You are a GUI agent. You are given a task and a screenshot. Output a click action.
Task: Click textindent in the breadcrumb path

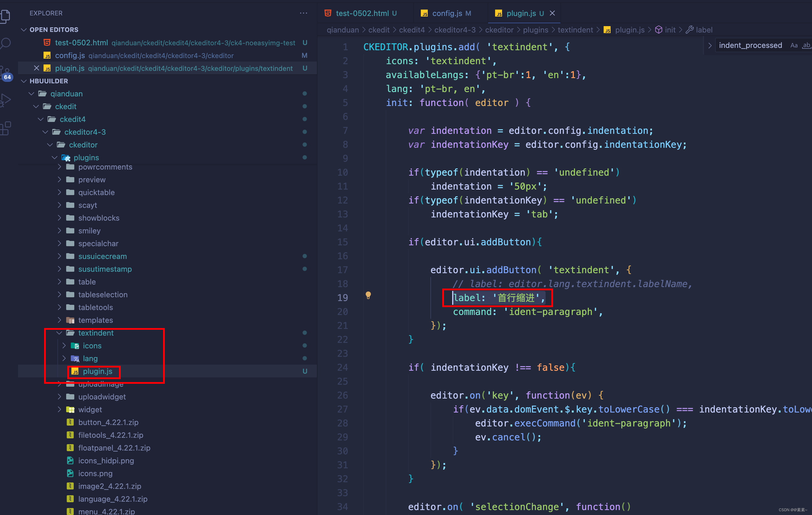pyautogui.click(x=575, y=30)
